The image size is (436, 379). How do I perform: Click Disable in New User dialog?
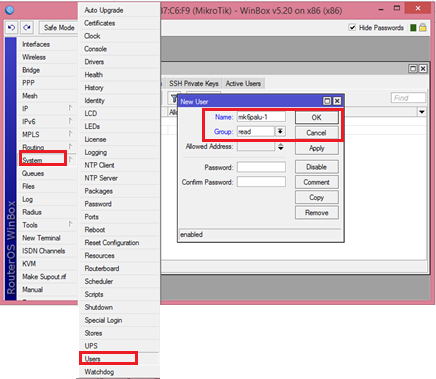(x=317, y=167)
